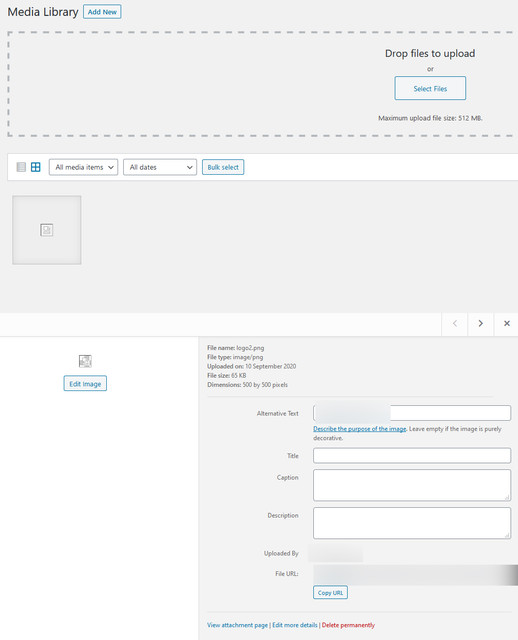Click the Edit Image button

point(85,384)
